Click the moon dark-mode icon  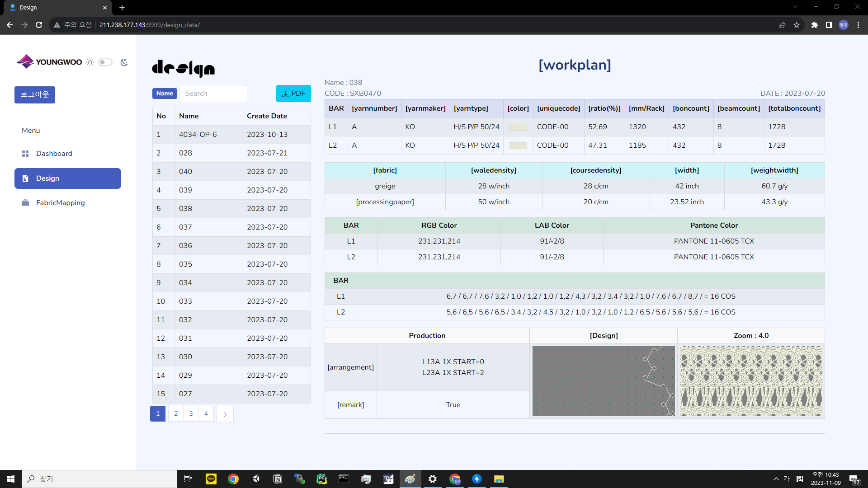124,62
